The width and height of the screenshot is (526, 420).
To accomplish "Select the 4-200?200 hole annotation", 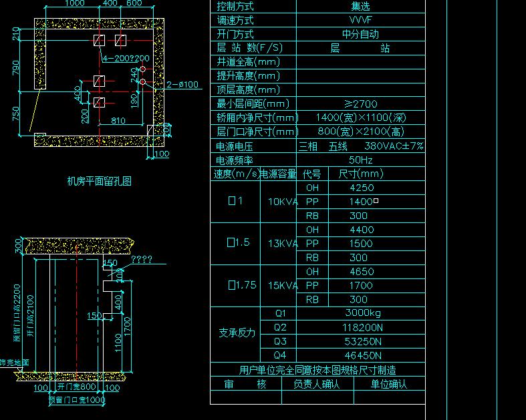I will (x=126, y=58).
